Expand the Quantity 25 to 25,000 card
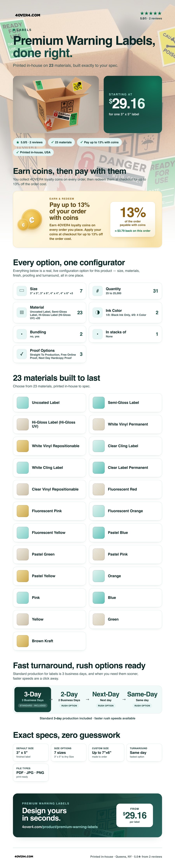The height and width of the screenshot is (868, 175). tap(125, 290)
